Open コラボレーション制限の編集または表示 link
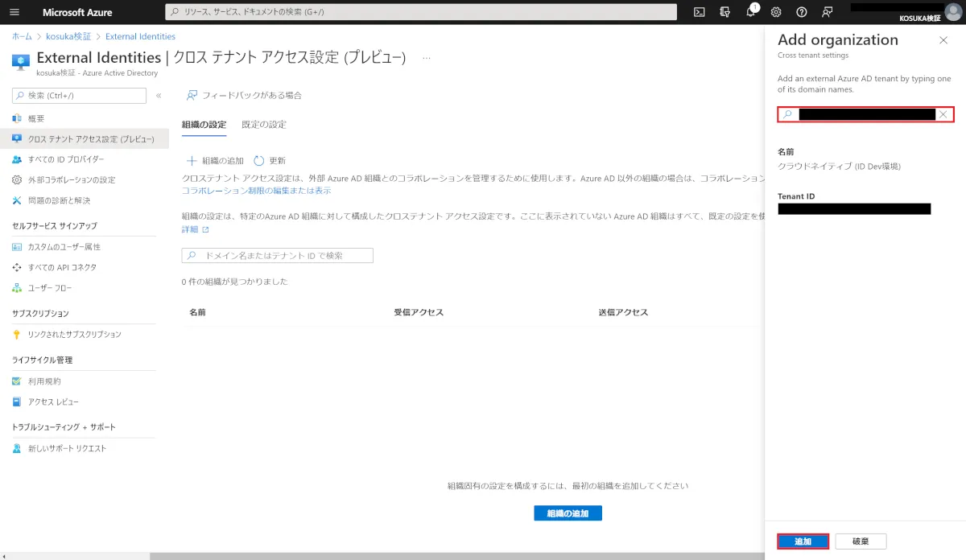The image size is (966, 560). click(256, 191)
